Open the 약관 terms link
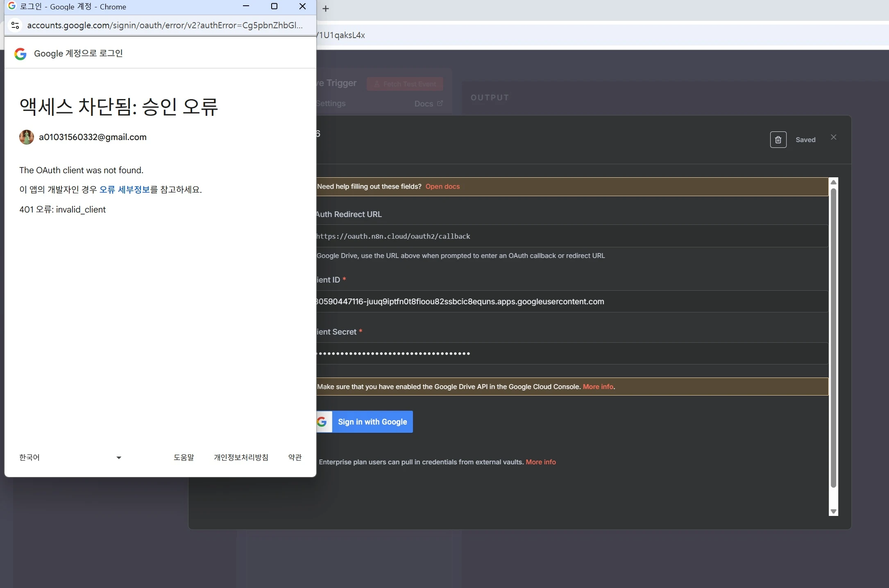The width and height of the screenshot is (889, 588). tap(295, 457)
